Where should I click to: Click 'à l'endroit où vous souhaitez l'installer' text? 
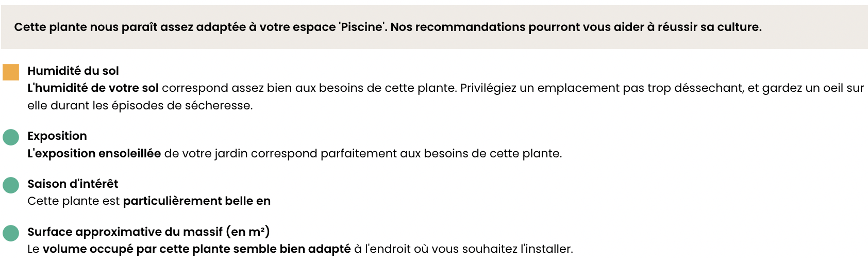pyautogui.click(x=463, y=249)
